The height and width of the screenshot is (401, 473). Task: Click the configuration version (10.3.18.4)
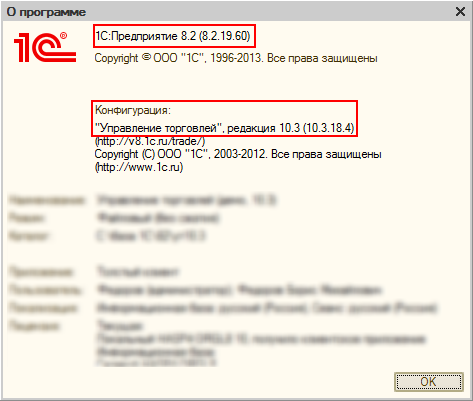(328, 128)
